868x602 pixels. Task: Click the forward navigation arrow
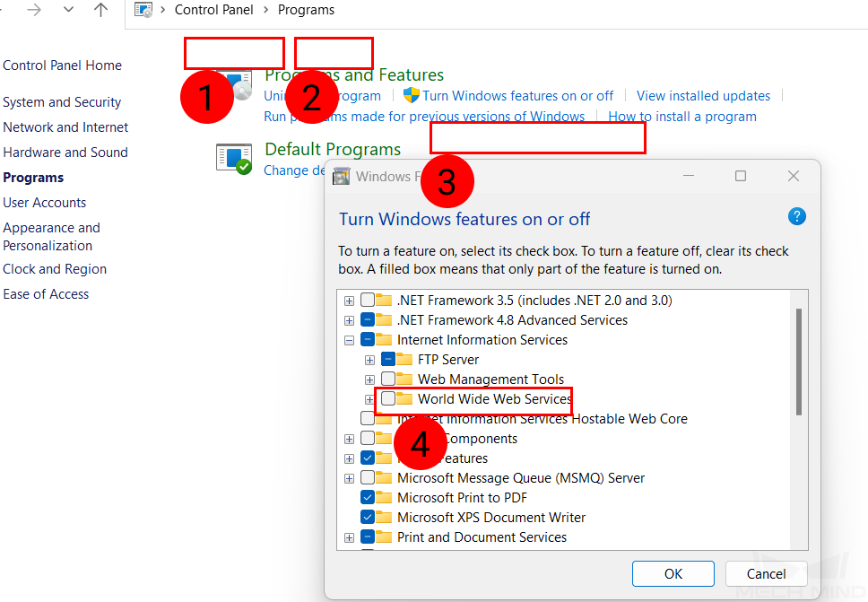34,9
